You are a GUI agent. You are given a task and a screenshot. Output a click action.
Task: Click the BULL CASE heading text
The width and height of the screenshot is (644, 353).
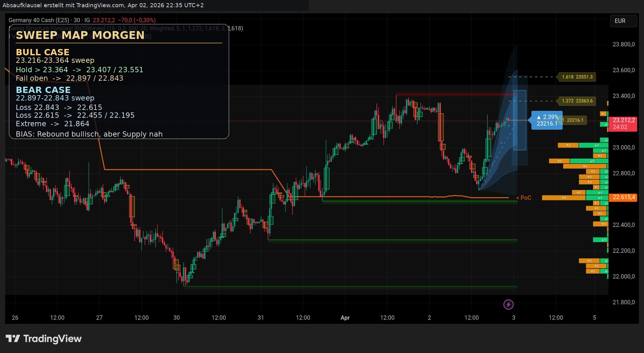(x=42, y=52)
